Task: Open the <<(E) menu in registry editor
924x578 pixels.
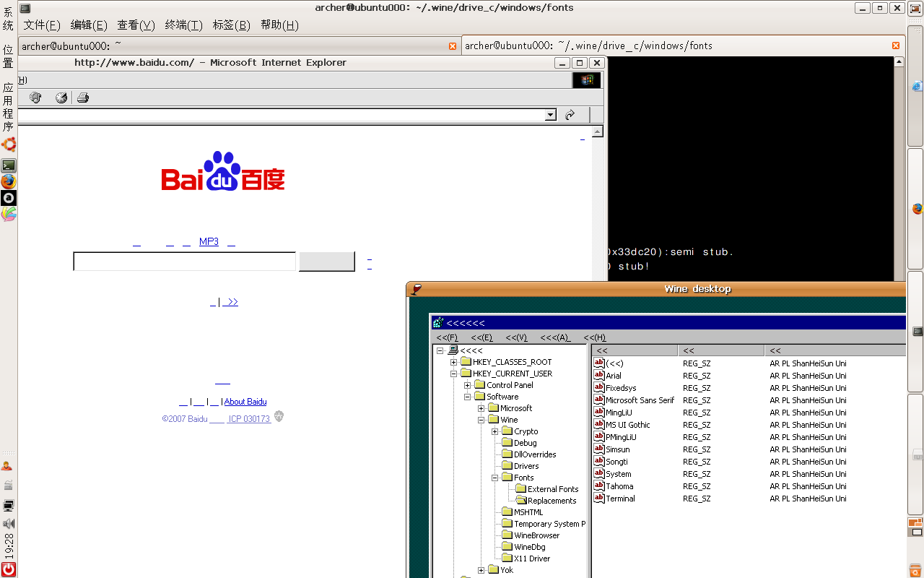Action: (x=481, y=337)
